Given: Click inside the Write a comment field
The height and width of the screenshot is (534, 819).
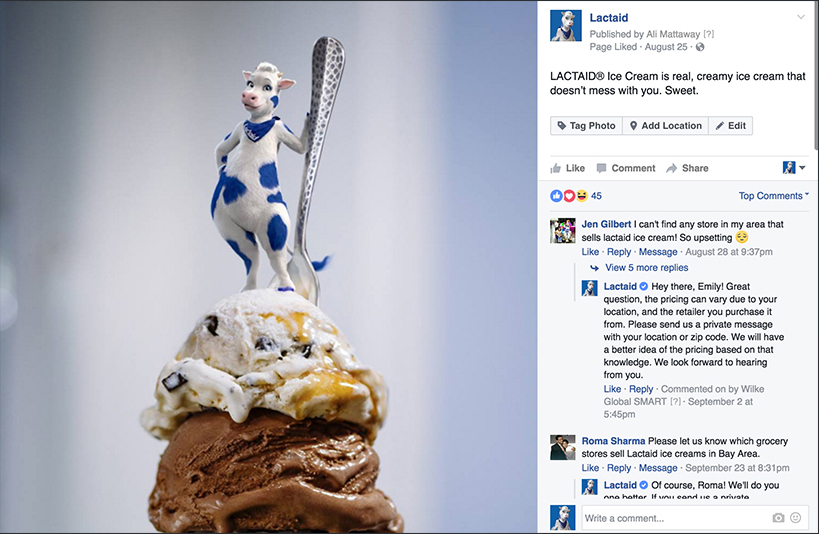Looking at the screenshot, I should (x=676, y=518).
